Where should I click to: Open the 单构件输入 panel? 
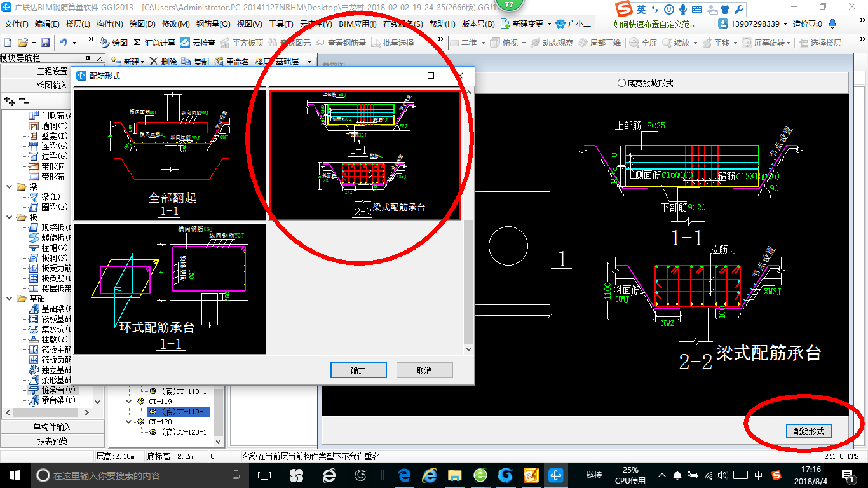tap(53, 427)
